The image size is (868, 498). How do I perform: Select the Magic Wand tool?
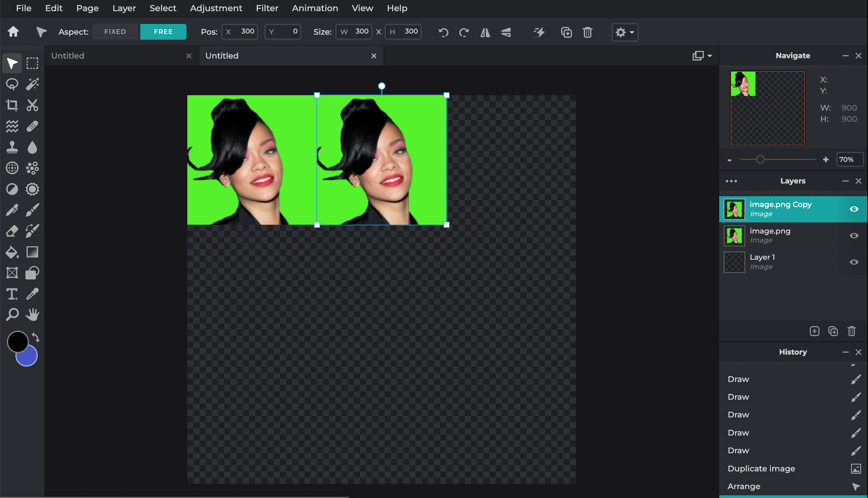[32, 84]
